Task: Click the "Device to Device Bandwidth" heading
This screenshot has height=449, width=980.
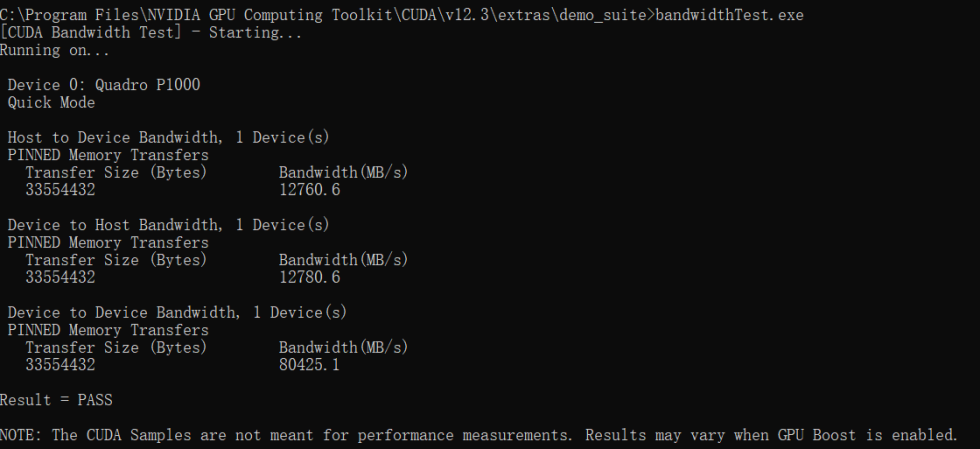Action: click(177, 312)
